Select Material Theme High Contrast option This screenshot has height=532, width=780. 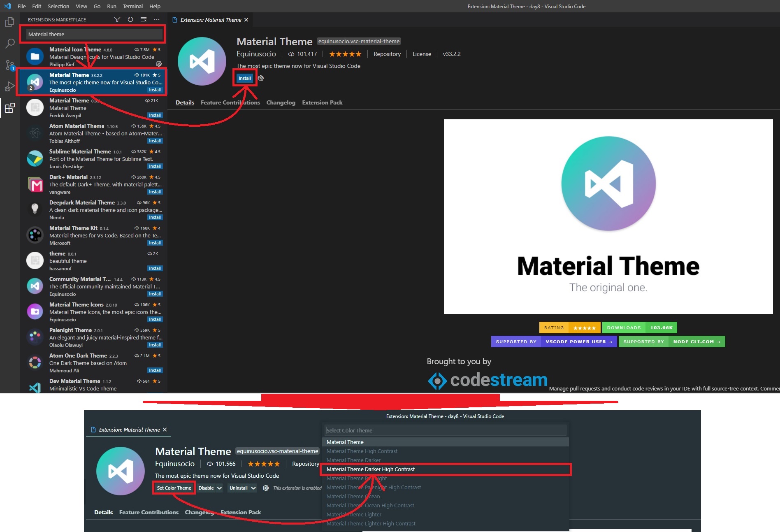[446, 451]
